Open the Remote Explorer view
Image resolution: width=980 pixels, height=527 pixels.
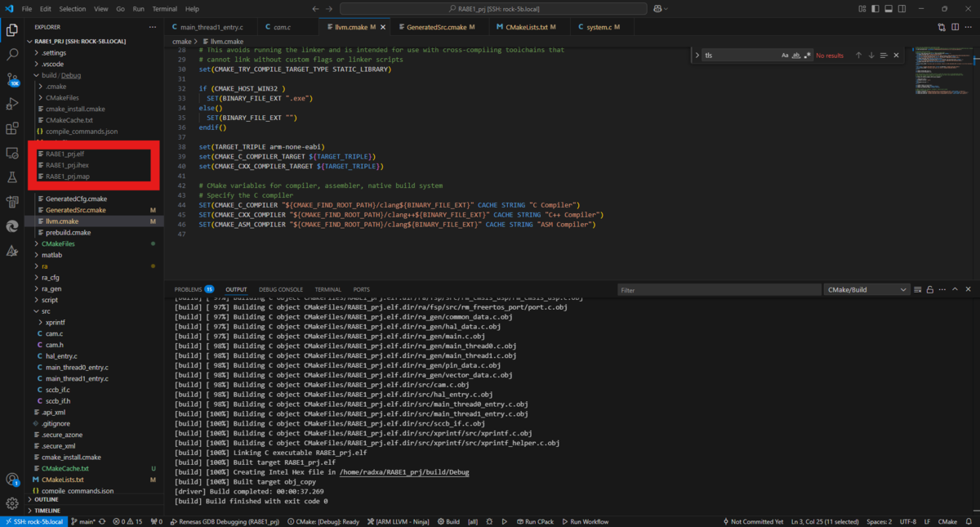pos(12,153)
